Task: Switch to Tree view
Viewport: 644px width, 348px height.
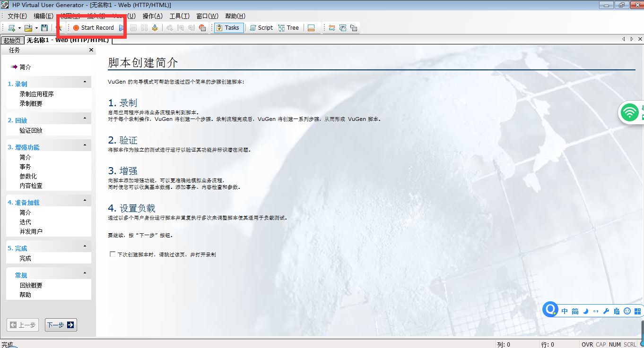Action: (x=289, y=28)
